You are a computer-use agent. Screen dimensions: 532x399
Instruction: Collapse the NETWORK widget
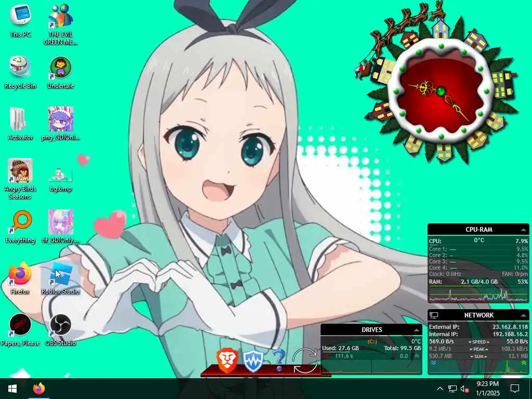pyautogui.click(x=524, y=315)
